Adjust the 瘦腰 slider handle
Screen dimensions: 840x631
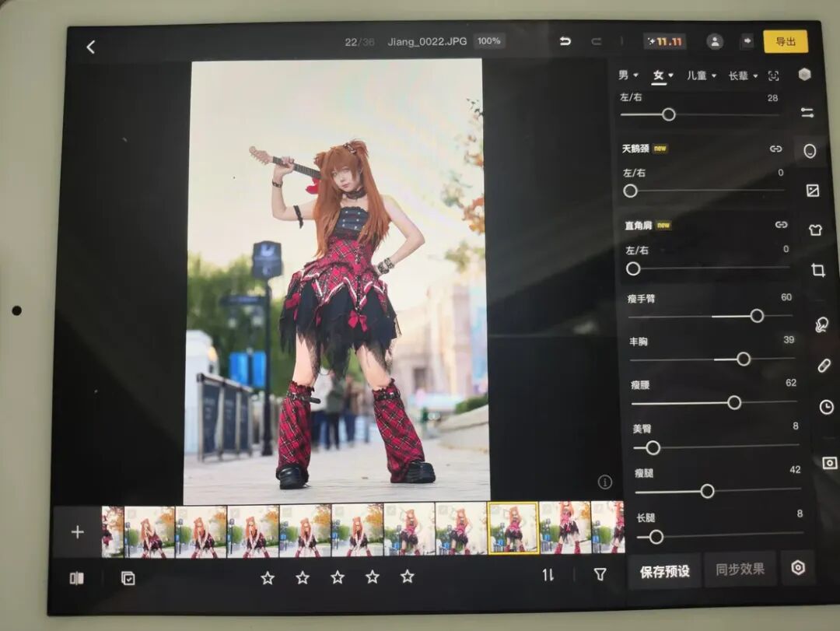(x=734, y=402)
